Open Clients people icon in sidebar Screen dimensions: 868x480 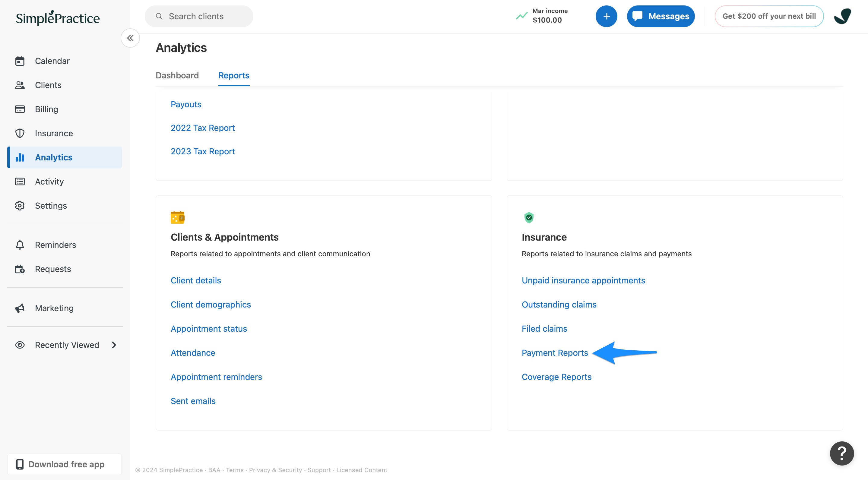tap(20, 85)
